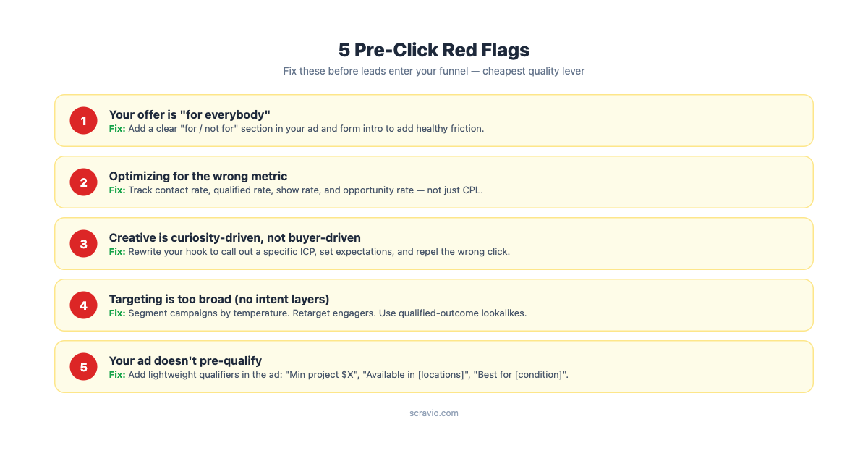
Task: Click the red number 1 badge
Action: pos(83,121)
